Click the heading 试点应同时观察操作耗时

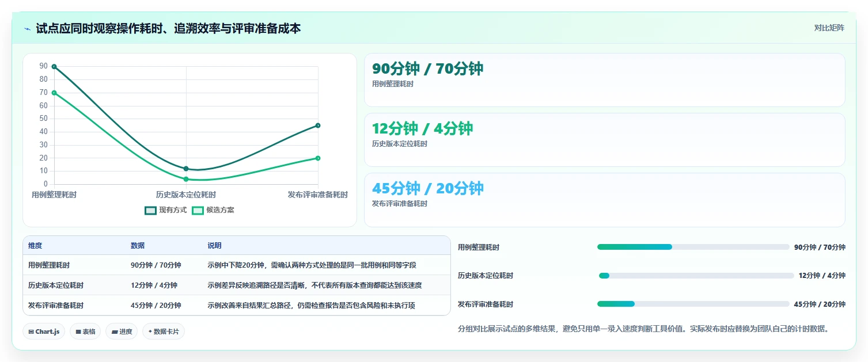168,29
